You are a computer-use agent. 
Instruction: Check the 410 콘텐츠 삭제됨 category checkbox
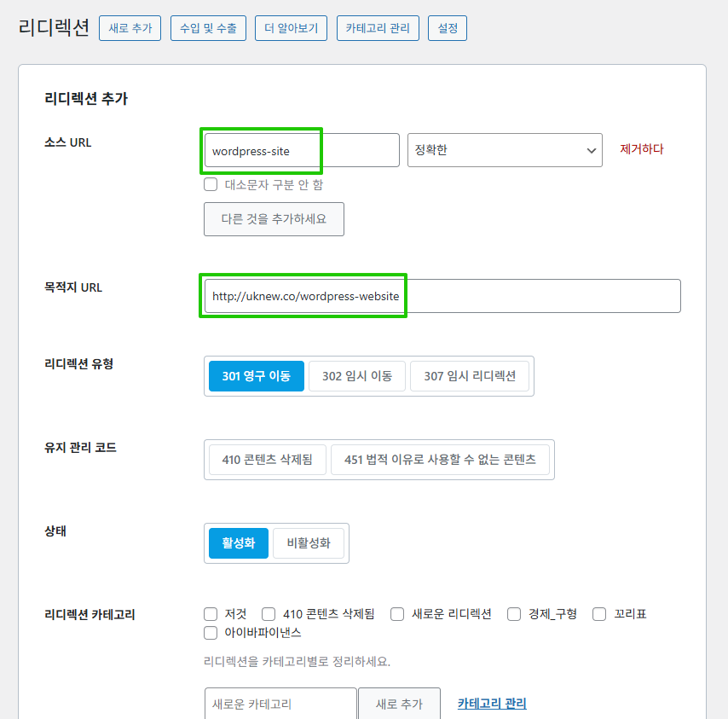[269, 614]
